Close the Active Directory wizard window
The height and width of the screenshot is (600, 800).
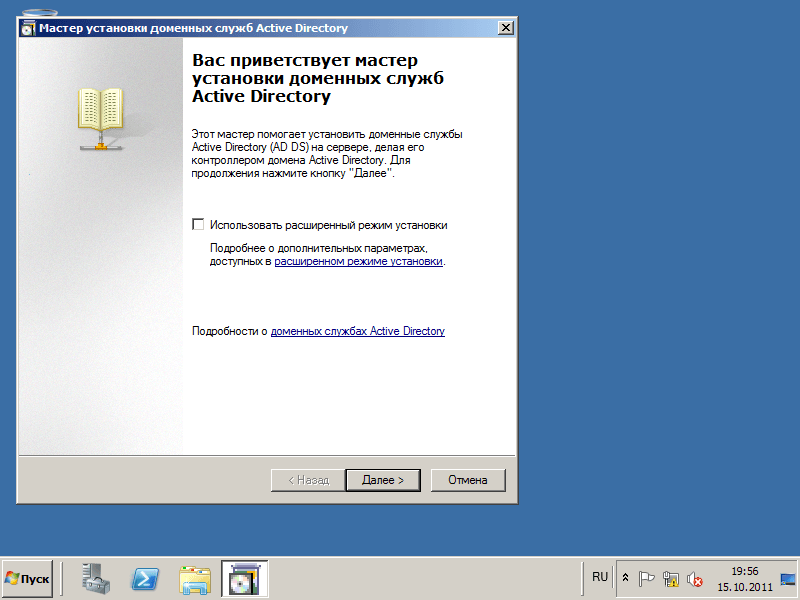(505, 28)
